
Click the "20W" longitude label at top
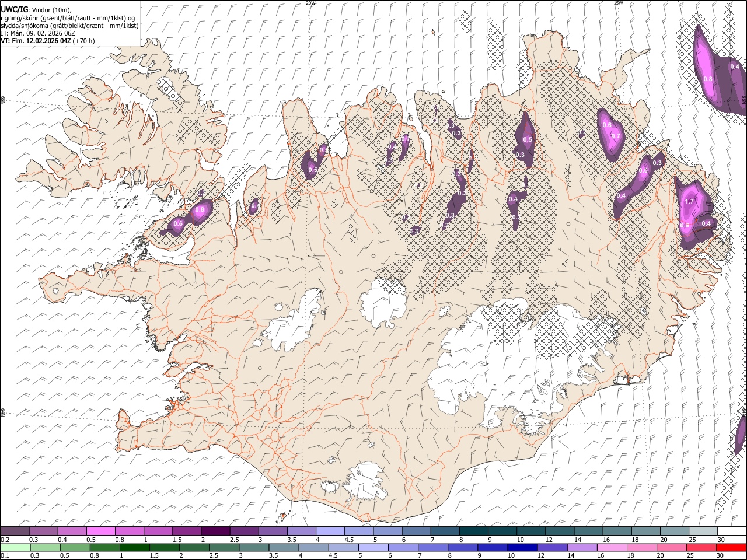310,3
